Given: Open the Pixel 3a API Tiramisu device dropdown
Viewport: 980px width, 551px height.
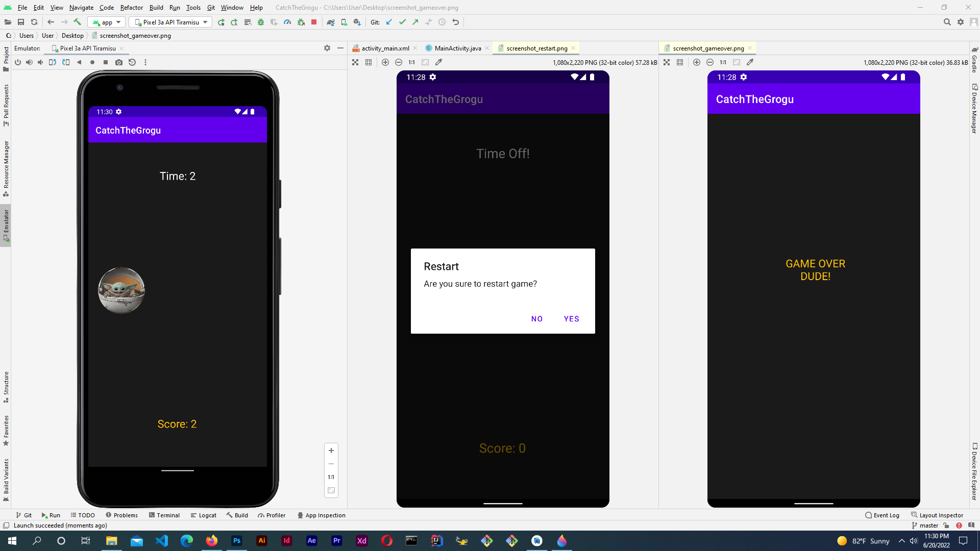Looking at the screenshot, I should pyautogui.click(x=170, y=22).
